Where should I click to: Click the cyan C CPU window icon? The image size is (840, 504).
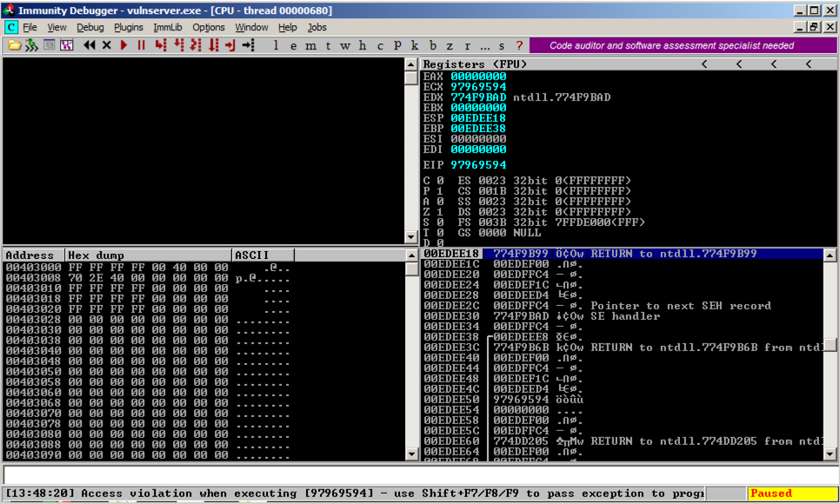point(10,27)
